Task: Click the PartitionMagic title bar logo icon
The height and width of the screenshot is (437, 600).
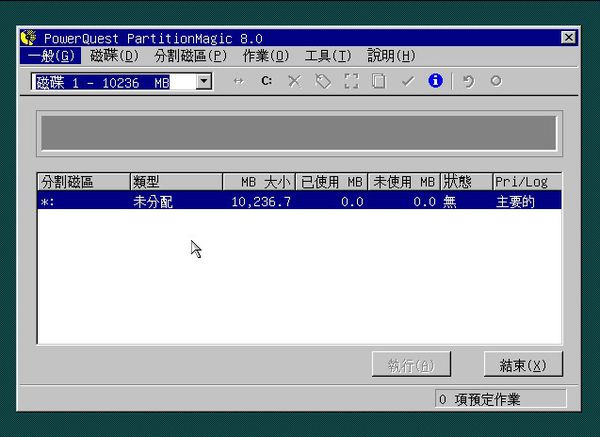Action: click(x=28, y=38)
